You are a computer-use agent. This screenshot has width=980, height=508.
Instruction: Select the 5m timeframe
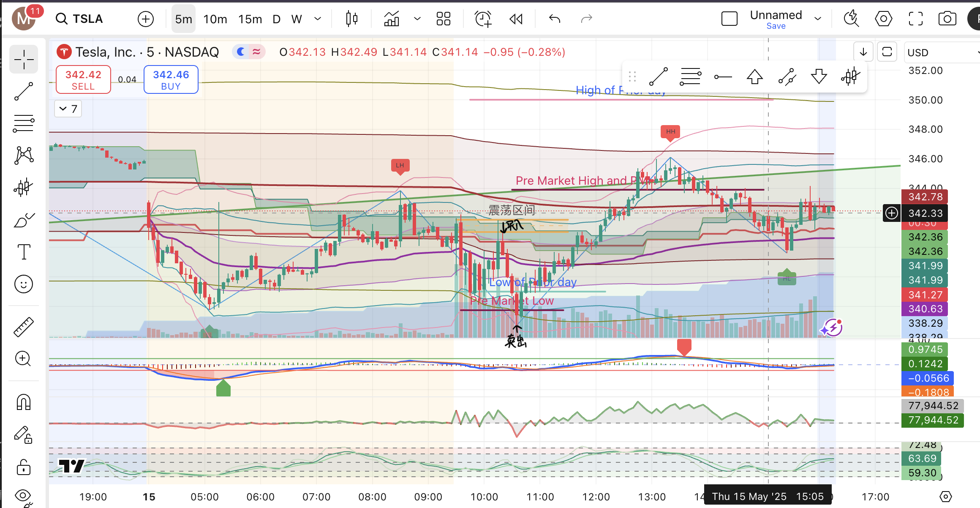click(x=183, y=19)
